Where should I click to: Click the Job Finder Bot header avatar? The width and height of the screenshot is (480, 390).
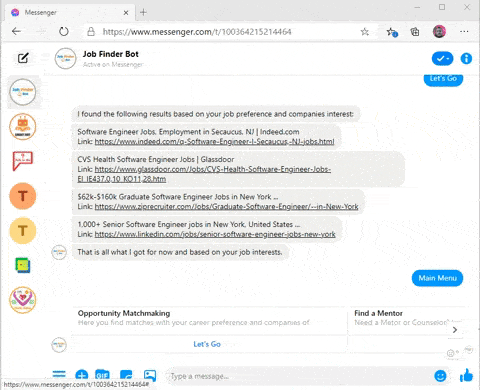[65, 58]
